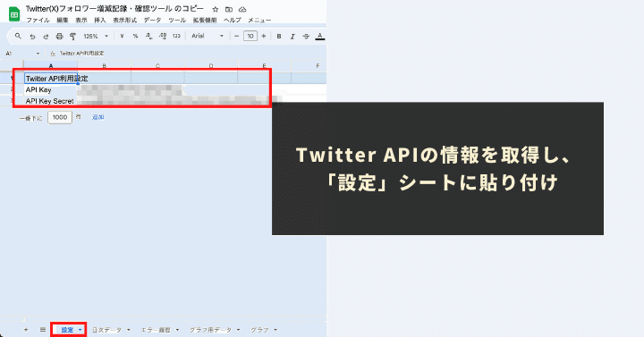Open the ヘルプ menu
The height and width of the screenshot is (337, 644).
(233, 20)
